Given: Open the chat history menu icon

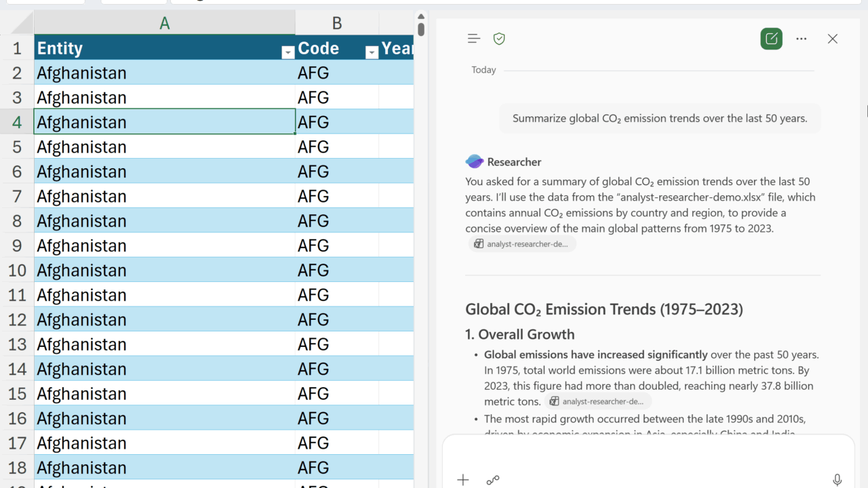Looking at the screenshot, I should [x=474, y=39].
